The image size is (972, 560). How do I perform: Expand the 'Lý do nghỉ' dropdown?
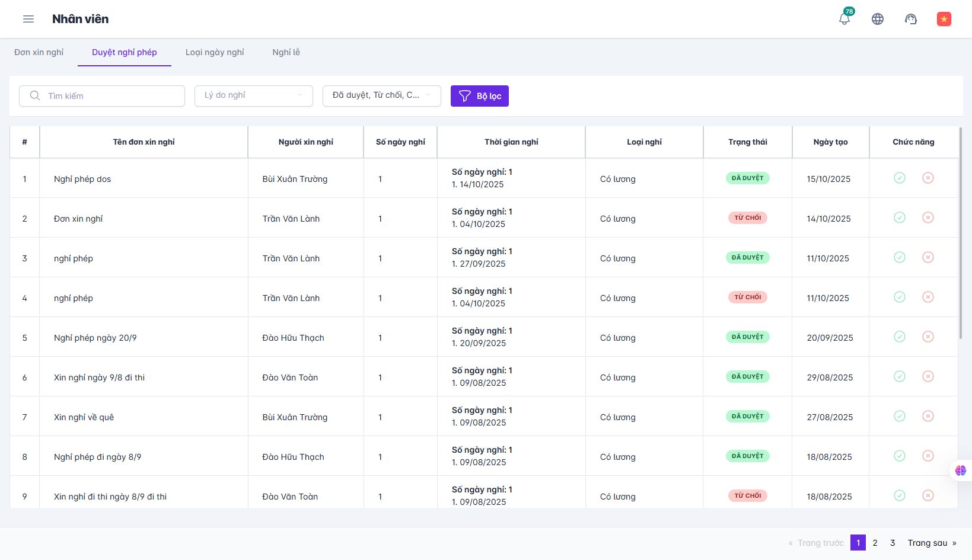[253, 95]
